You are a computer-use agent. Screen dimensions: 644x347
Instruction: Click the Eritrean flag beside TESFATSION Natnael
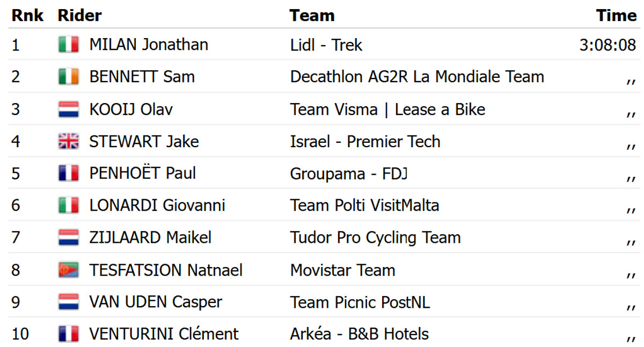coord(69,270)
